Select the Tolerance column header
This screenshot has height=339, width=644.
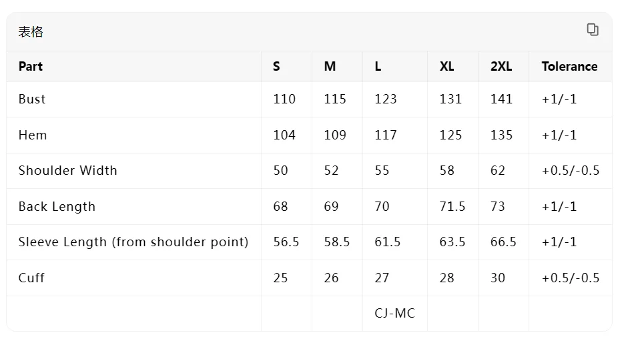coord(569,66)
